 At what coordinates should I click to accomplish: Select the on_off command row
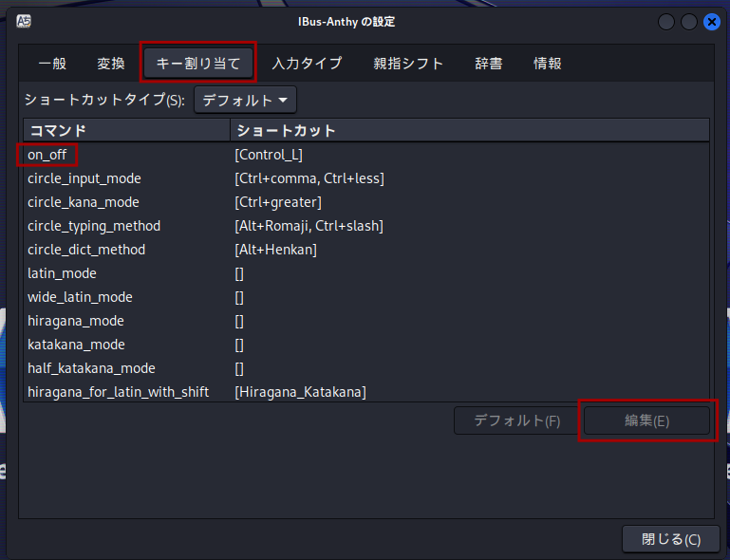tap(366, 155)
